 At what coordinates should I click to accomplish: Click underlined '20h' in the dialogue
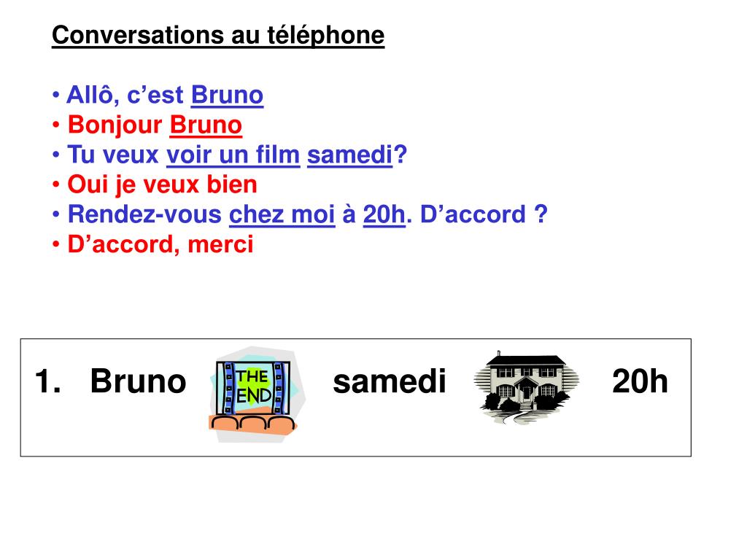[384, 214]
